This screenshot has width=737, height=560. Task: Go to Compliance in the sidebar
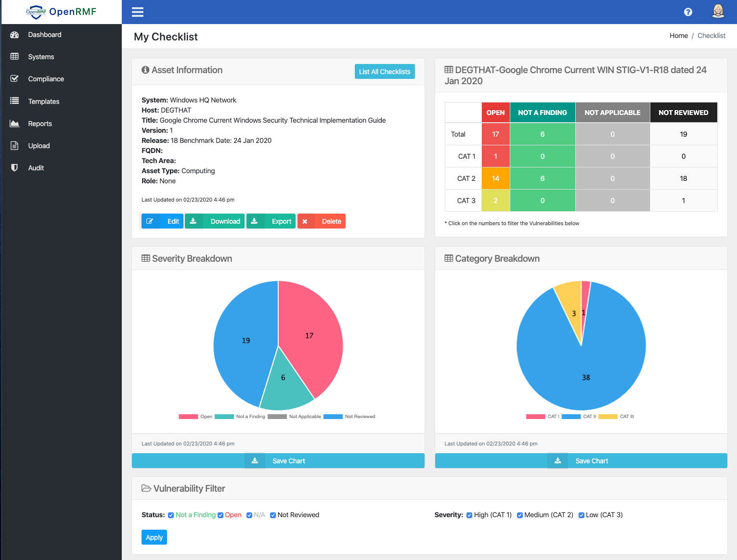(x=46, y=79)
